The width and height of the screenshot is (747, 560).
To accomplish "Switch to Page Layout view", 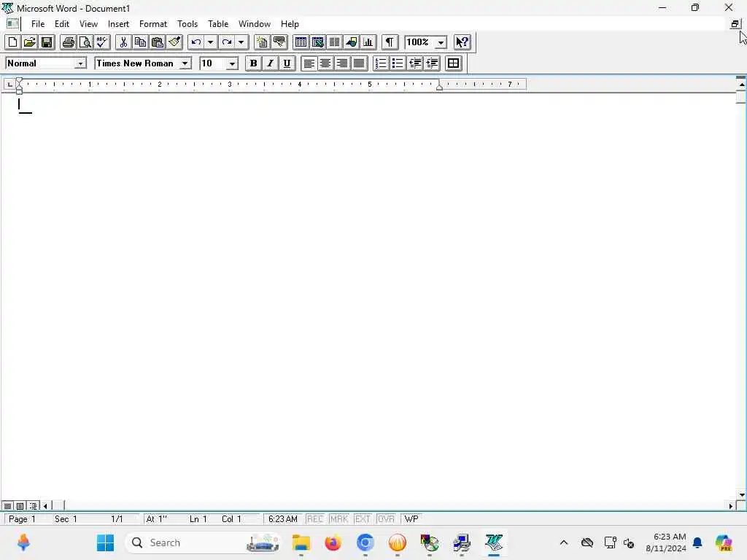I will [x=20, y=506].
